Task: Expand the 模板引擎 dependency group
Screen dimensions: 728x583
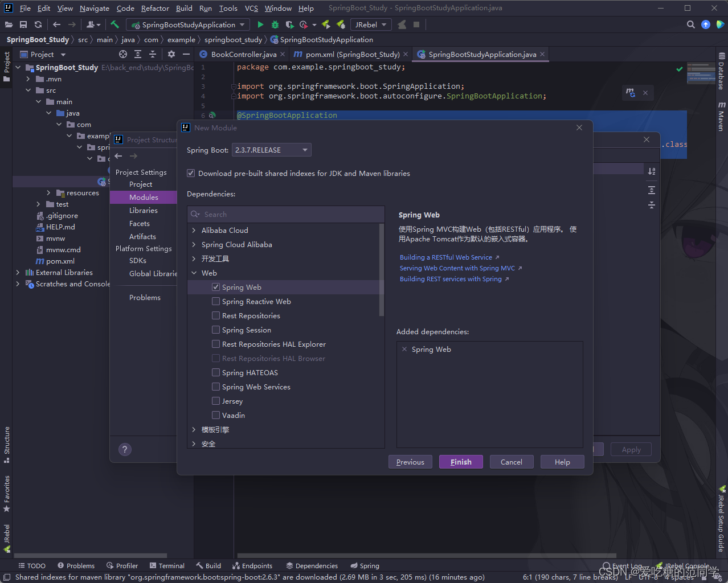Action: [x=194, y=429]
